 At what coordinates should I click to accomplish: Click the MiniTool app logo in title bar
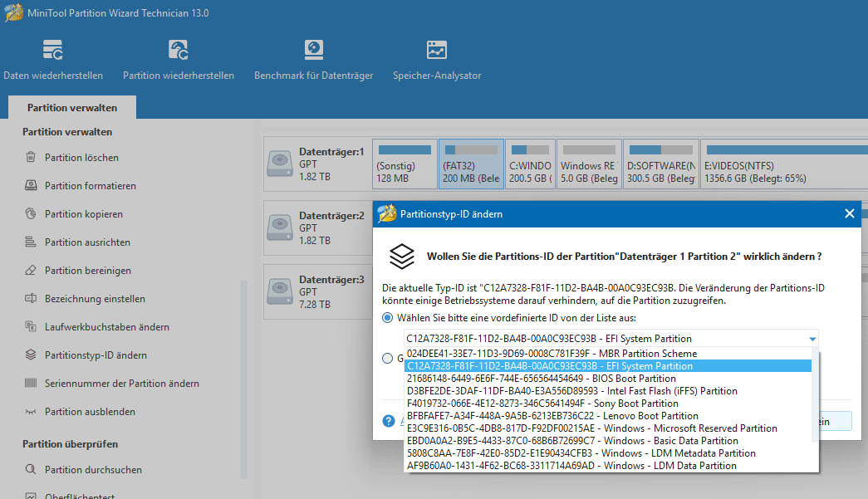coord(14,12)
